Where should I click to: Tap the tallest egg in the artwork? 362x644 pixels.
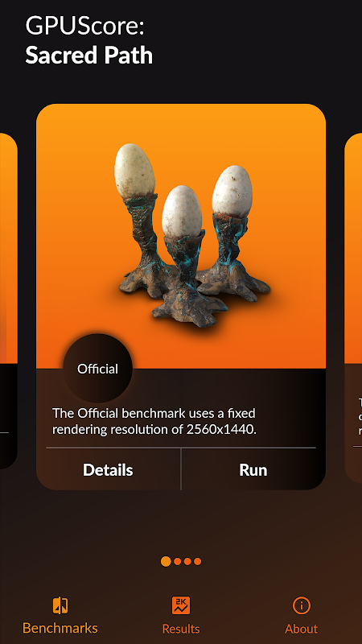(134, 170)
